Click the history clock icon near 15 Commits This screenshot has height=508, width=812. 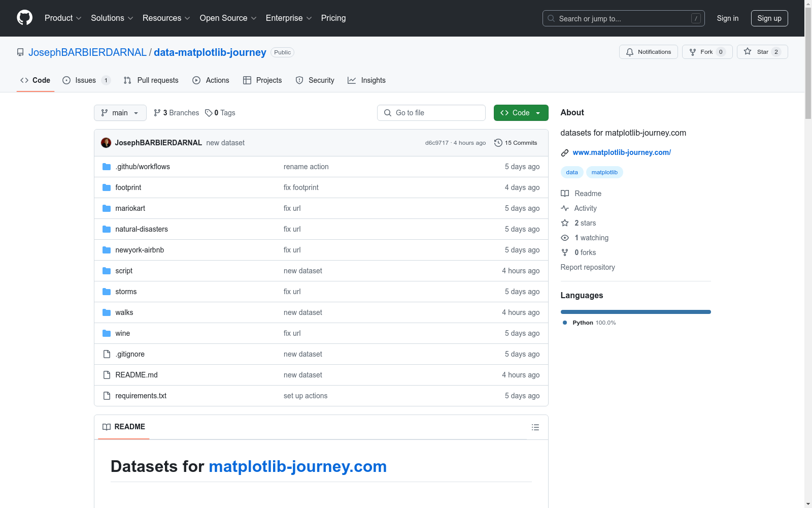click(498, 143)
